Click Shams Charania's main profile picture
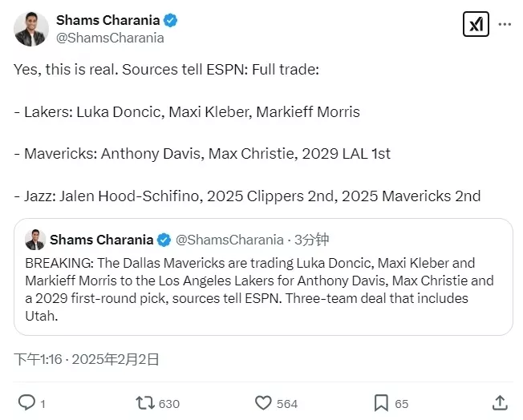 pos(31,29)
